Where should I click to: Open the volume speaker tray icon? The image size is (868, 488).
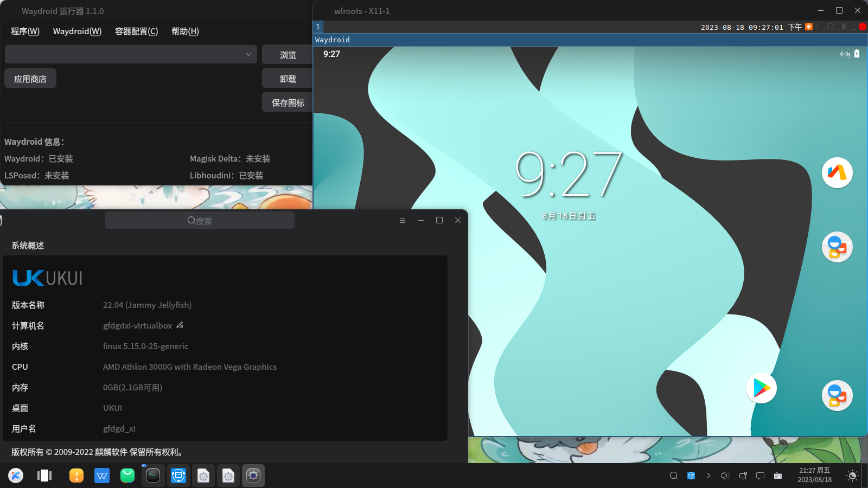[725, 476]
